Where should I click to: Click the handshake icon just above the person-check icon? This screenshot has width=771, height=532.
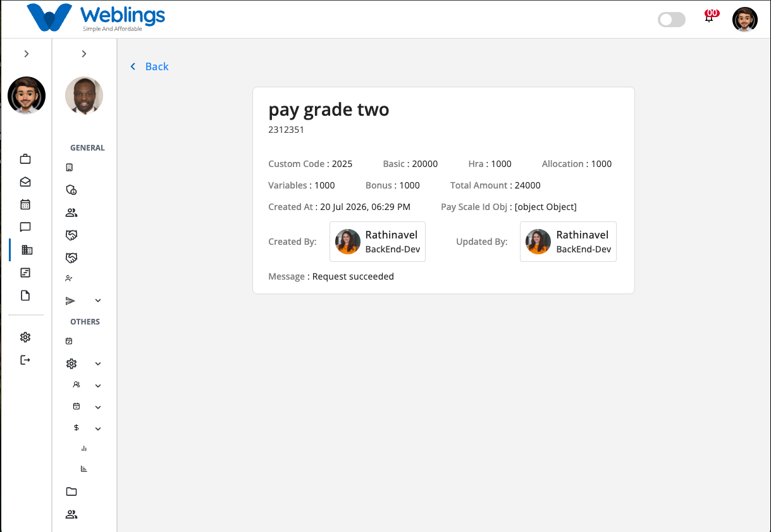pos(71,258)
